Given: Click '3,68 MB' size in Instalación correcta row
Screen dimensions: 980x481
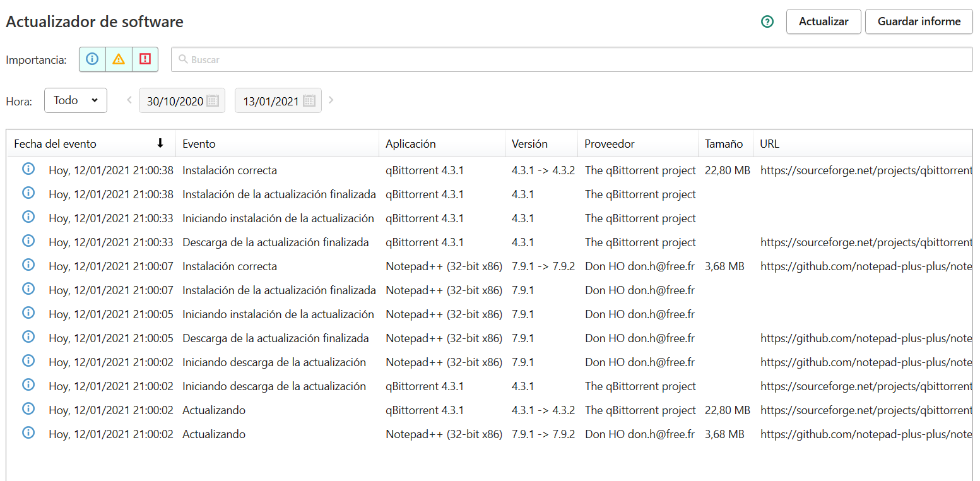Looking at the screenshot, I should (x=724, y=266).
